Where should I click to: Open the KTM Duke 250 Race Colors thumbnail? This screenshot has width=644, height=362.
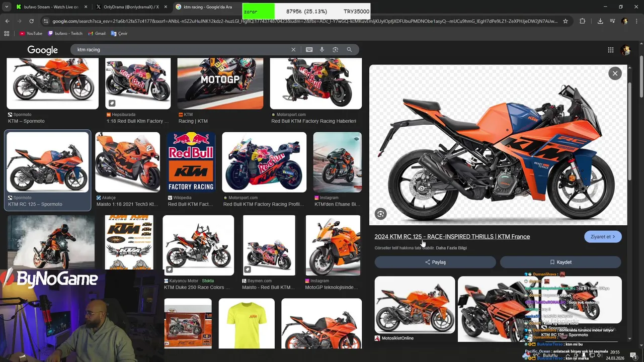click(198, 245)
